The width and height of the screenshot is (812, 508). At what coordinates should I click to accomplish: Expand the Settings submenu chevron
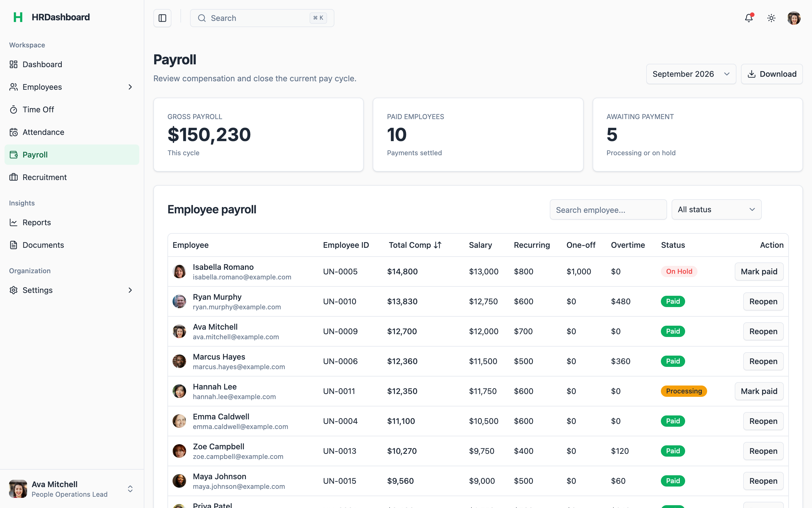point(130,290)
